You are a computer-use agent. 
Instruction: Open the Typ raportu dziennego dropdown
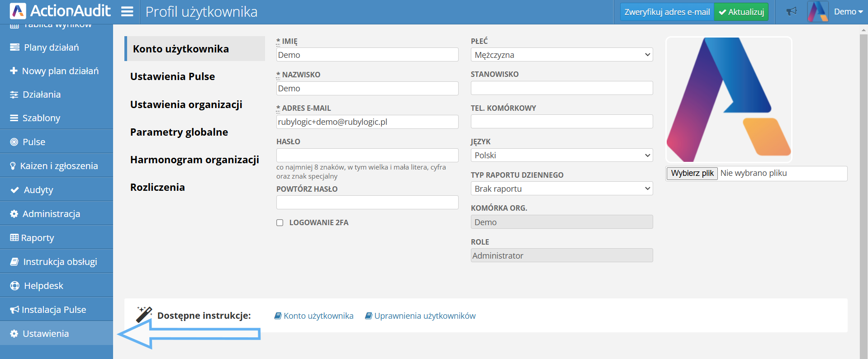point(561,189)
